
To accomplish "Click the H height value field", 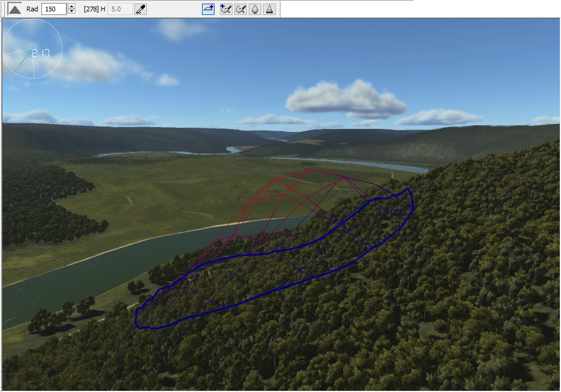I will [x=120, y=9].
